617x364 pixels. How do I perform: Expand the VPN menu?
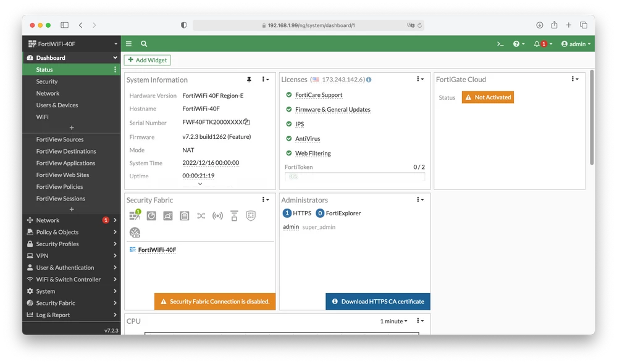[71, 255]
